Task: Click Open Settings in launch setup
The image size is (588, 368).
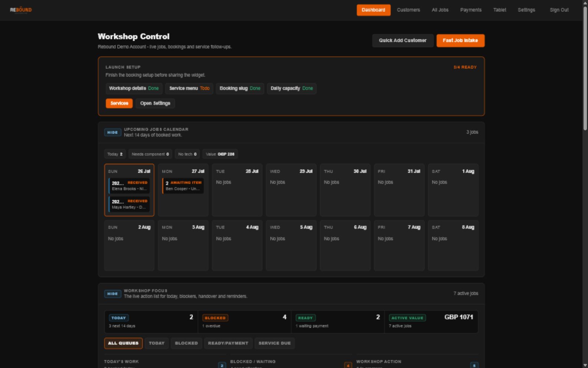Action: coord(155,103)
